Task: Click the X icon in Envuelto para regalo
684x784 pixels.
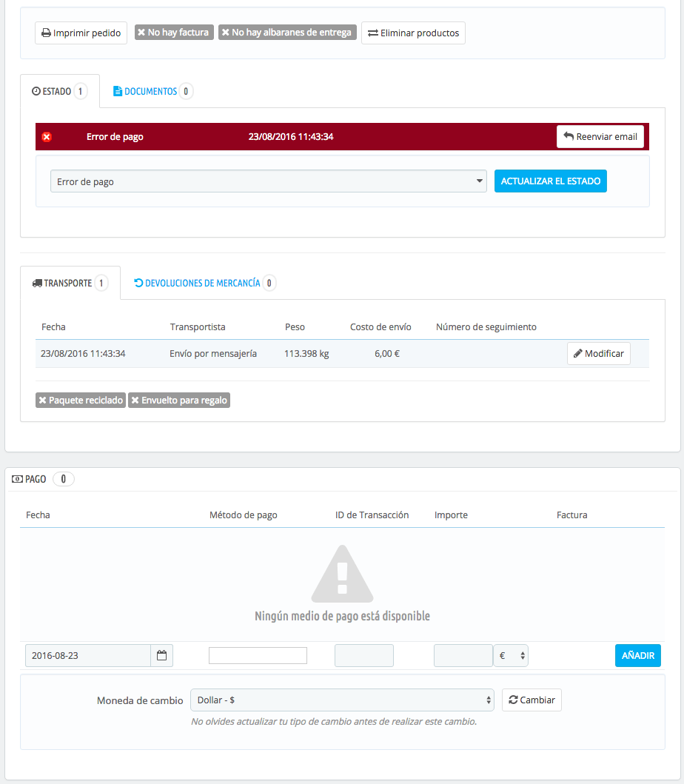Action: [x=135, y=401]
